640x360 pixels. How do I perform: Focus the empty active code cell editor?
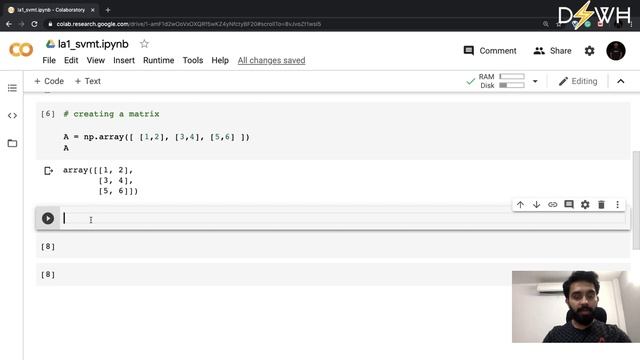pyautogui.click(x=343, y=218)
